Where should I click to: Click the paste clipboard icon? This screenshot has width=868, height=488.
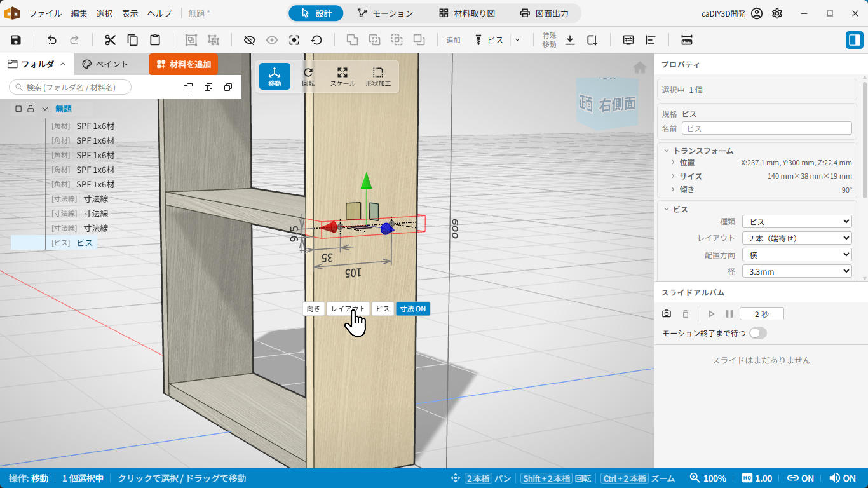tap(154, 40)
